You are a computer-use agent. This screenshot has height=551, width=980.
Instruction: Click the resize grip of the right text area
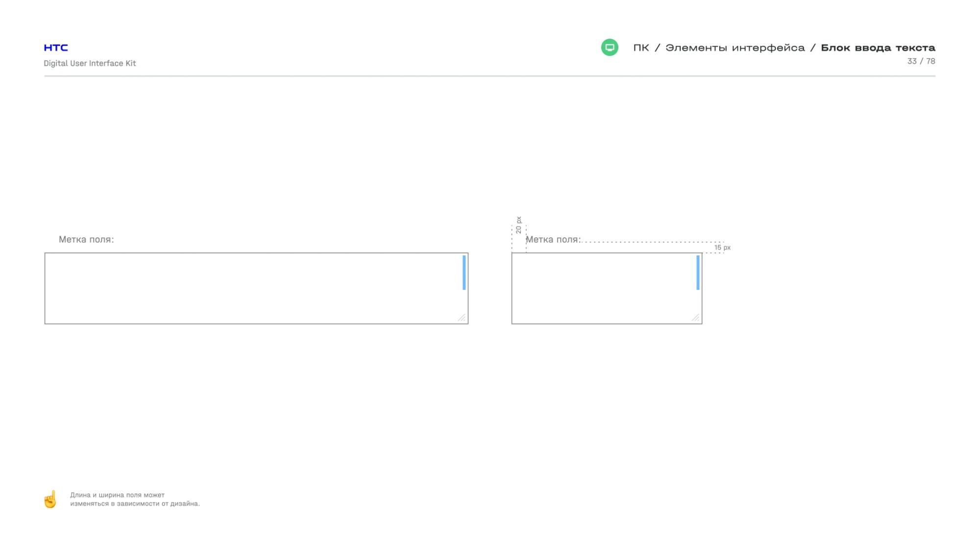coord(695,318)
